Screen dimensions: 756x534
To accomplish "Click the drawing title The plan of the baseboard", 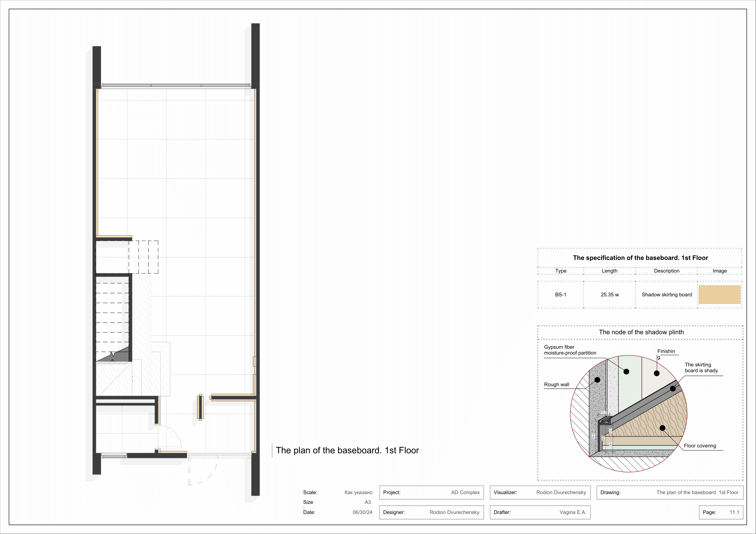I will pyautogui.click(x=348, y=450).
